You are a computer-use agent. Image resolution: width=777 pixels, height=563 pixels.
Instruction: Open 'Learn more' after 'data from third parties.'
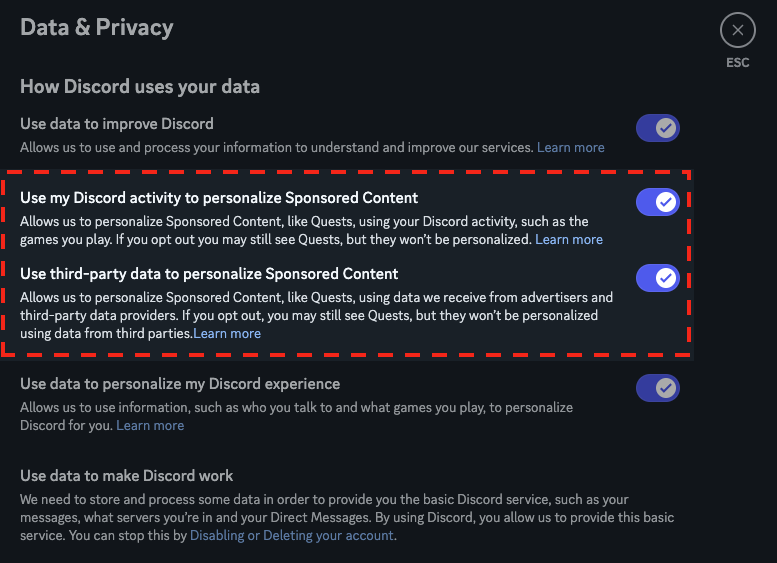point(227,334)
